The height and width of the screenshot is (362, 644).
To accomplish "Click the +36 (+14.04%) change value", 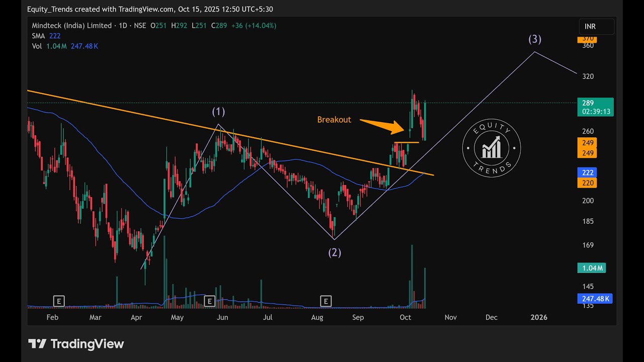I will tap(254, 26).
